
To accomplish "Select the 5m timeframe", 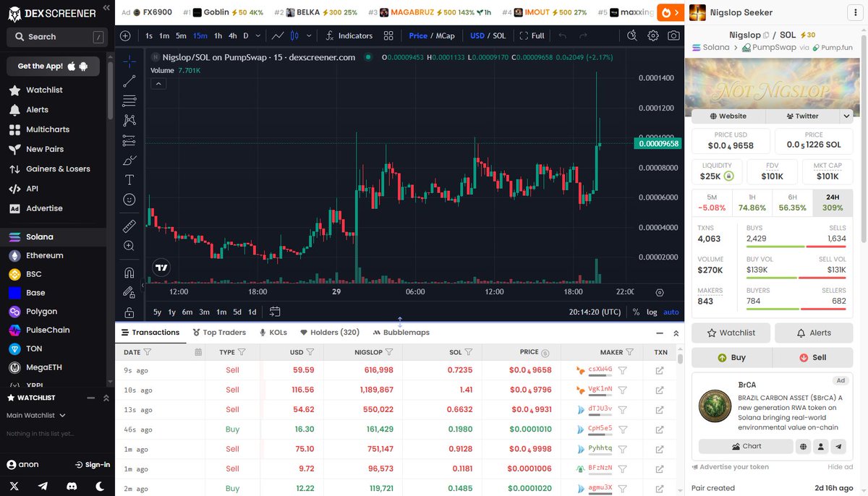I will (182, 35).
